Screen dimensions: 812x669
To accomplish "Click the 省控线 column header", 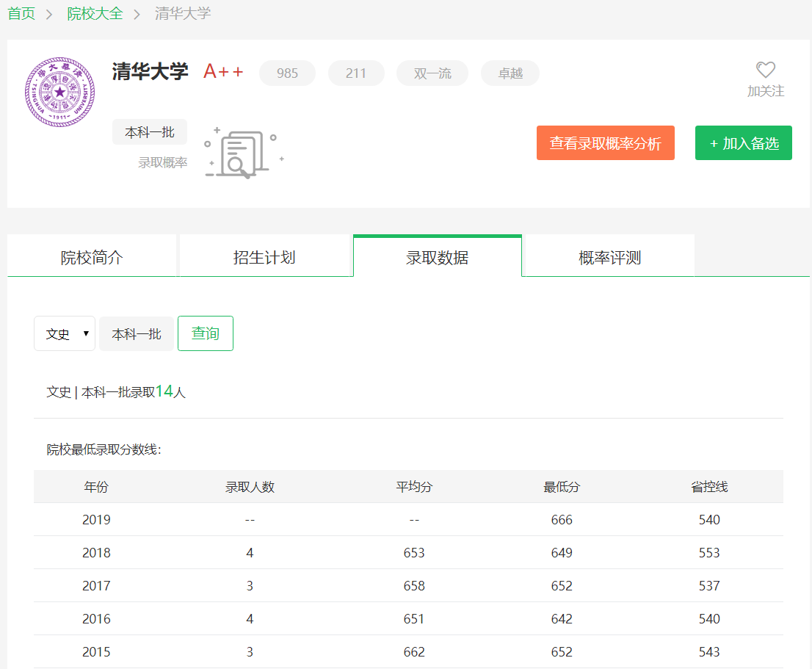I will [709, 487].
